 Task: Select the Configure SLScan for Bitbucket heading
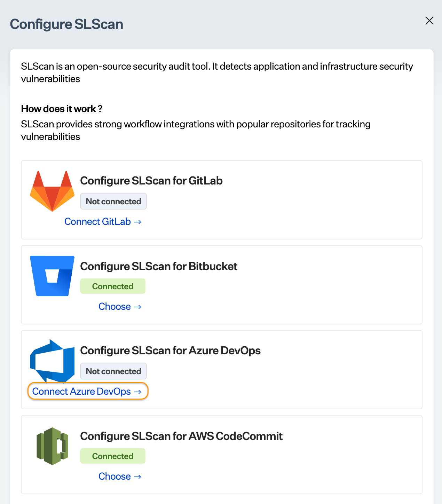click(x=159, y=266)
